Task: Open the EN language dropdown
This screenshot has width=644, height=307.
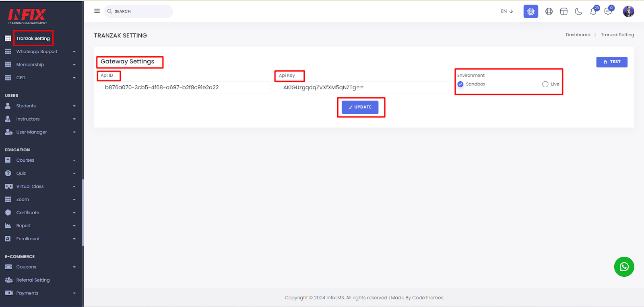Action: pos(507,11)
